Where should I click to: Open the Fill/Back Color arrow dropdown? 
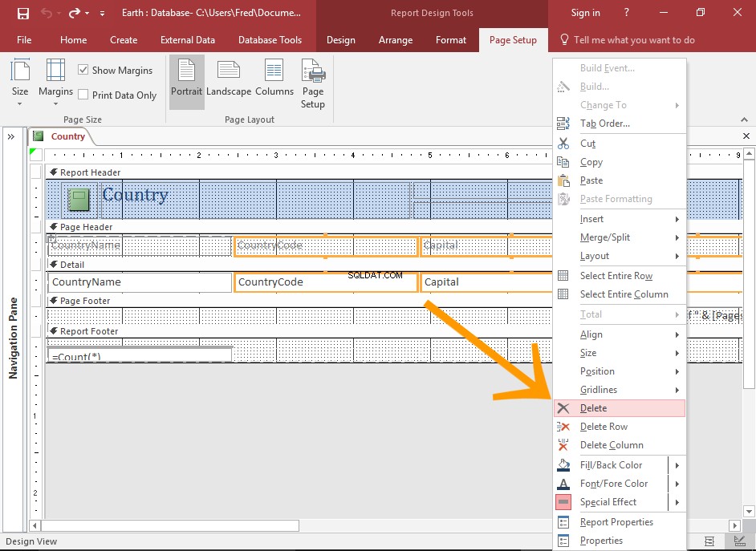(677, 465)
